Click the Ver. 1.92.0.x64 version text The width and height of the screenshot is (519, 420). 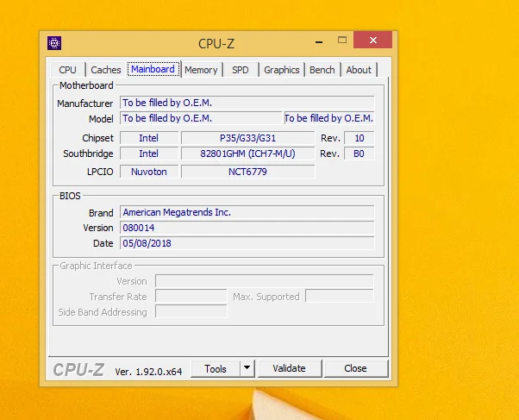[148, 372]
